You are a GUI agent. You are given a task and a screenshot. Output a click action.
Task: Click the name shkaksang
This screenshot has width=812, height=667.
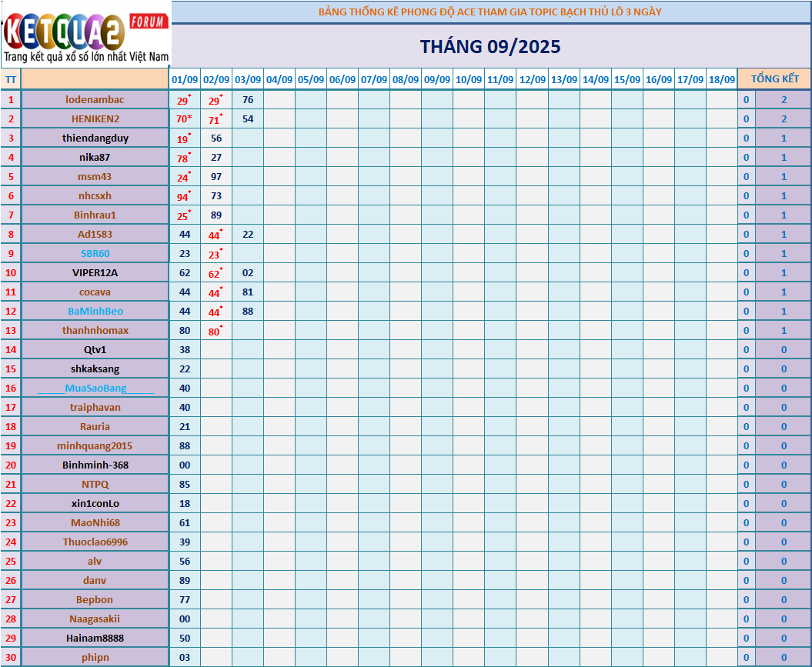(x=95, y=369)
